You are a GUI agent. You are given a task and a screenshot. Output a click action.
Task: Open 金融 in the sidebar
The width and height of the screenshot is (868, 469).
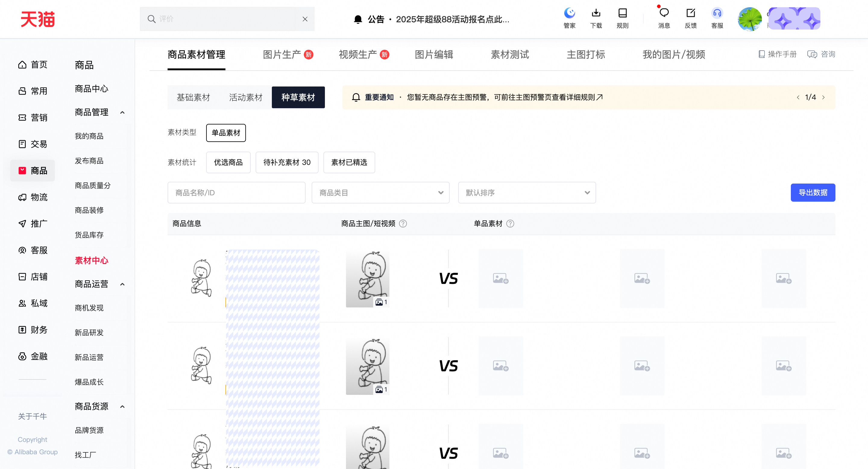[x=32, y=357]
